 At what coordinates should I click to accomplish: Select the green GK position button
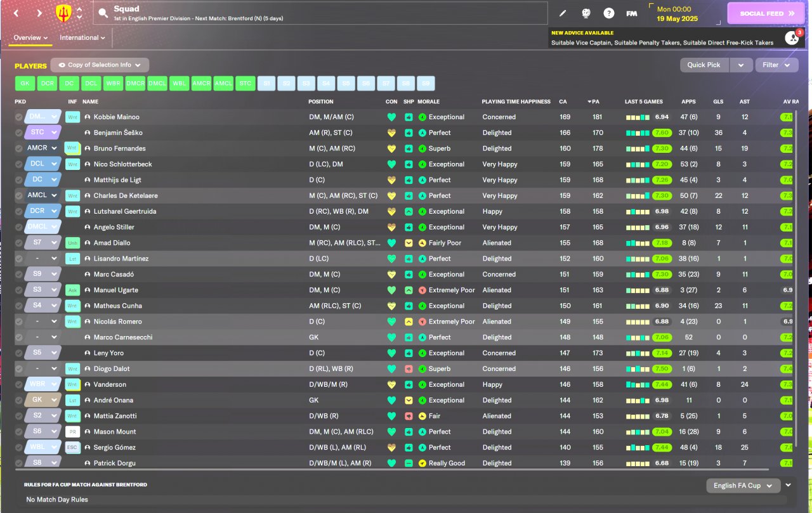25,83
